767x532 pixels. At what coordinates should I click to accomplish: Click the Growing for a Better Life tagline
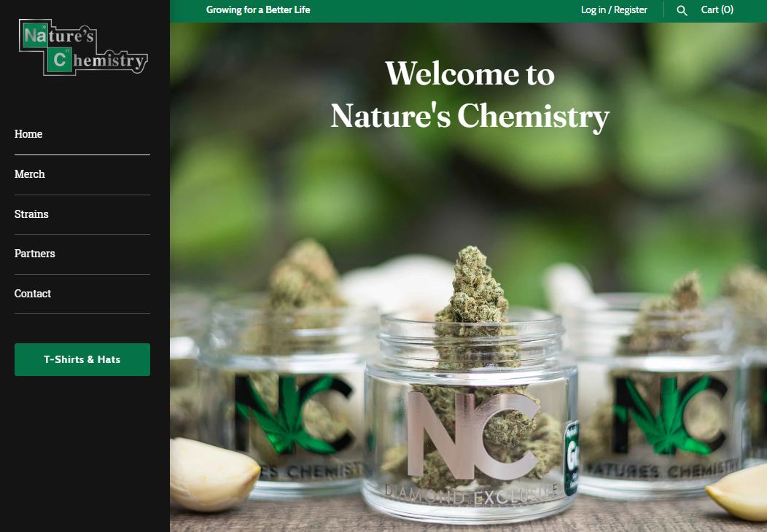(x=258, y=9)
